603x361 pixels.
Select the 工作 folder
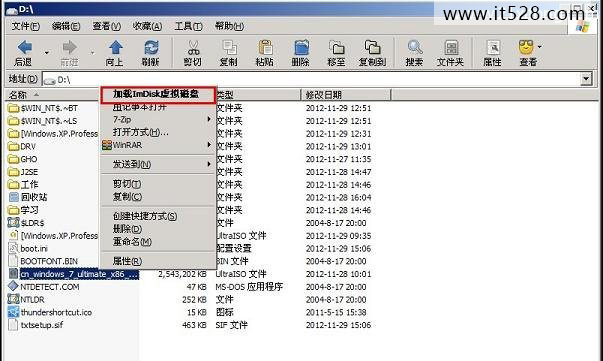pyautogui.click(x=23, y=185)
